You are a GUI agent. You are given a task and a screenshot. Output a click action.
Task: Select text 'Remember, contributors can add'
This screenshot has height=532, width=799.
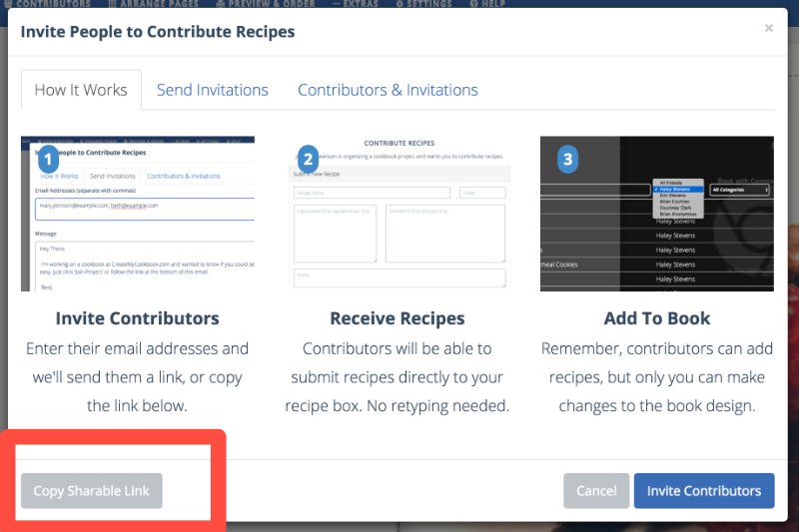click(657, 348)
